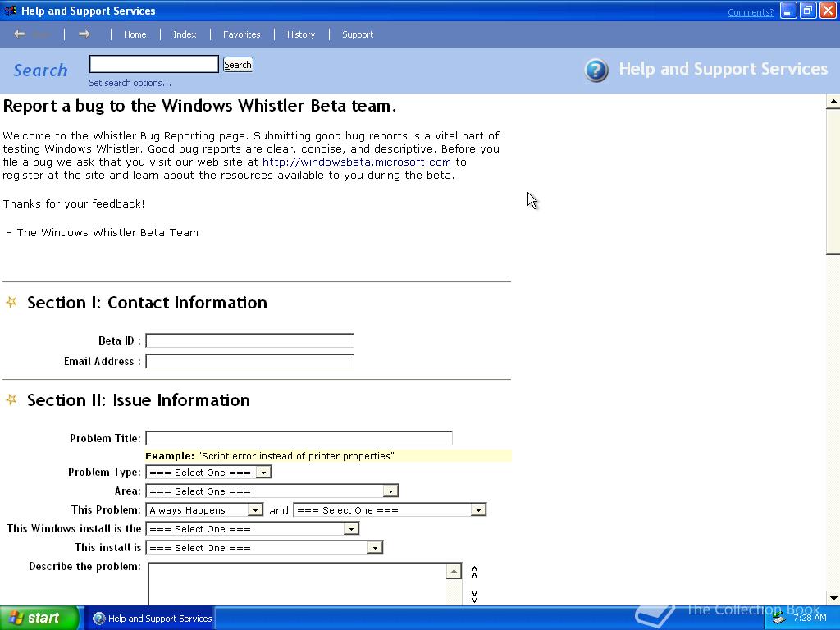The image size is (840, 630).
Task: Click the blue question mark help icon
Action: pos(596,71)
